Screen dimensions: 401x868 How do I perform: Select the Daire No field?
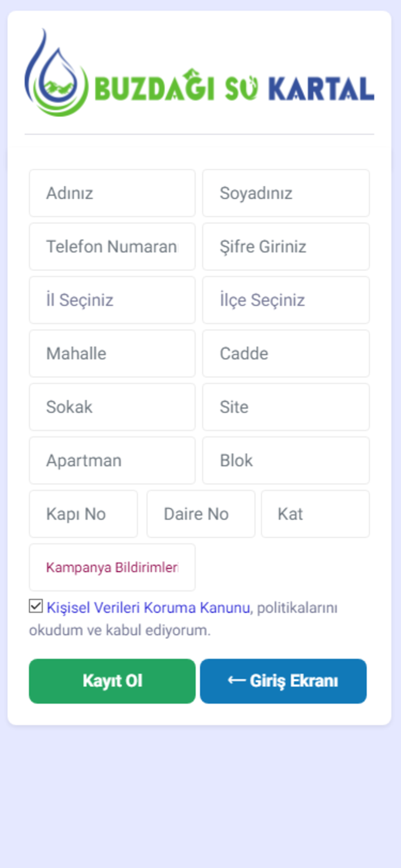click(x=200, y=514)
